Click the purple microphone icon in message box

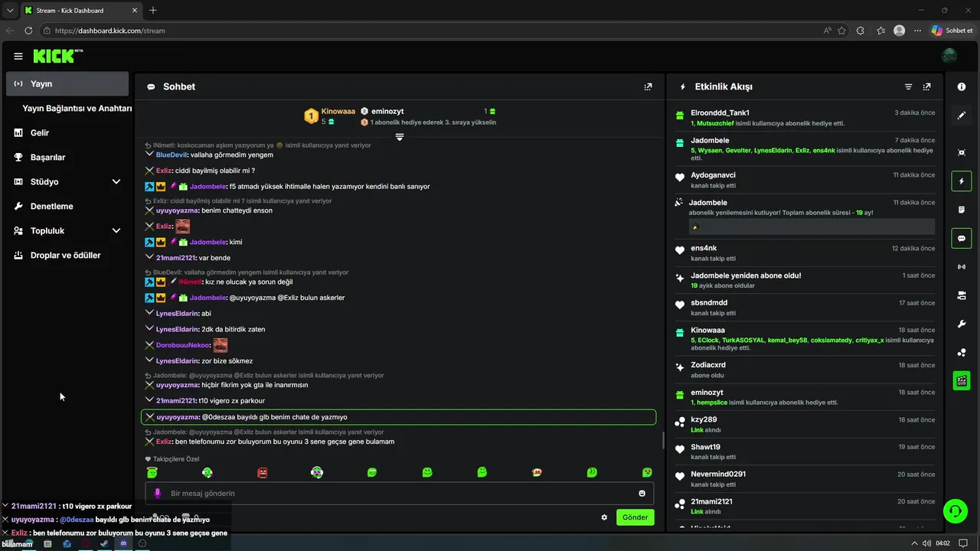point(158,494)
